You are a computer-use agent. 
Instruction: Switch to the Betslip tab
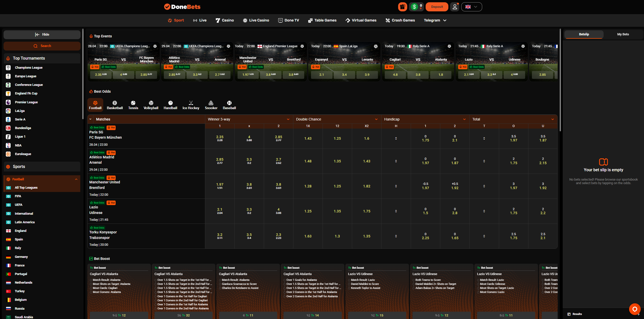[584, 34]
